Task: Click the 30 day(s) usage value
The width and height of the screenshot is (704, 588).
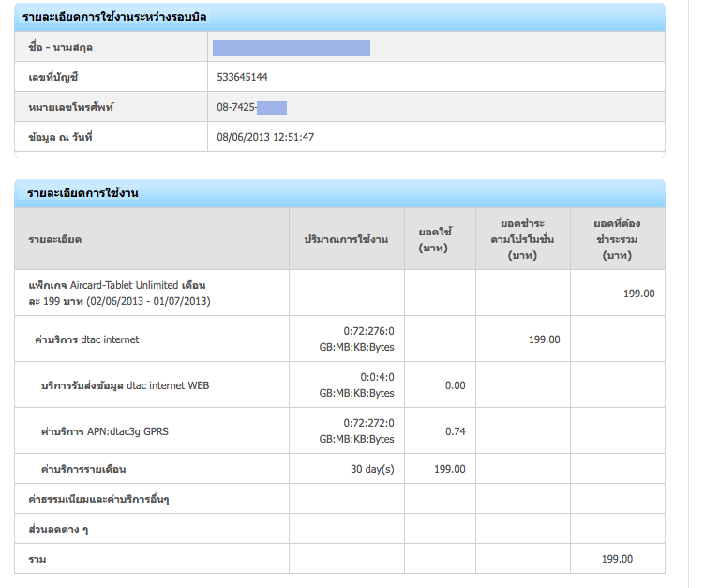Action: (x=372, y=469)
